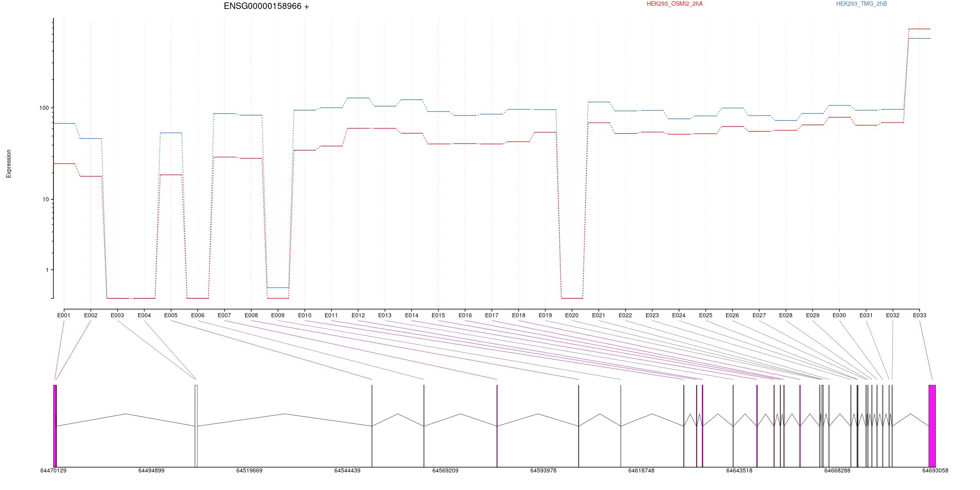Click genomic coordinate 64643518

pyautogui.click(x=739, y=470)
